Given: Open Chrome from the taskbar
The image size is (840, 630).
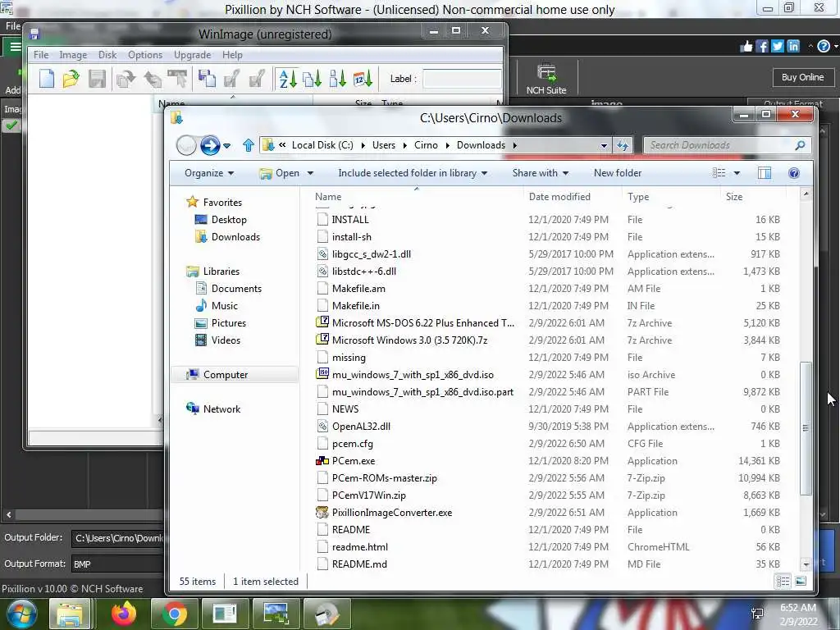Looking at the screenshot, I should click(x=174, y=614).
